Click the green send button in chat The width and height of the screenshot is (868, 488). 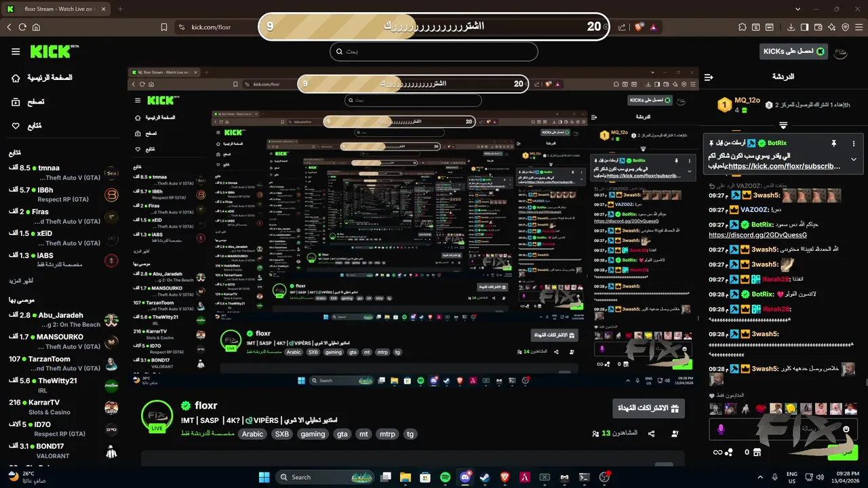[x=843, y=451]
